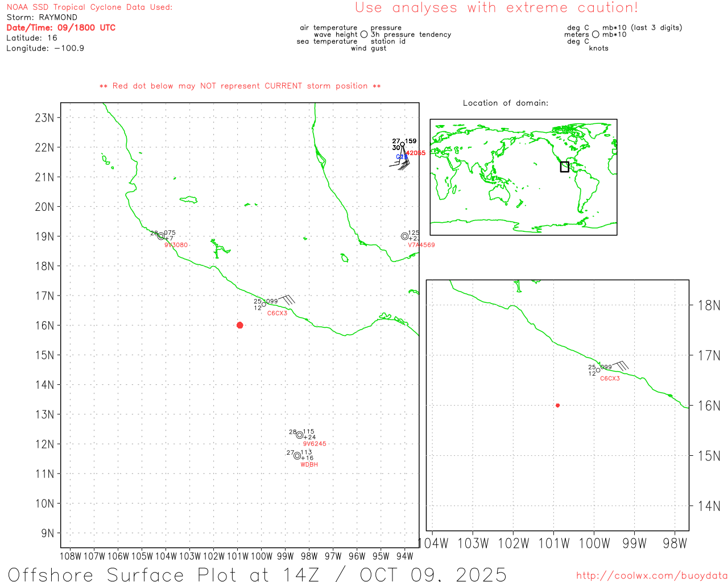The width and height of the screenshot is (728, 582).
Task: Click the wind barb at C6CX3 on main map
Action: pos(286,299)
